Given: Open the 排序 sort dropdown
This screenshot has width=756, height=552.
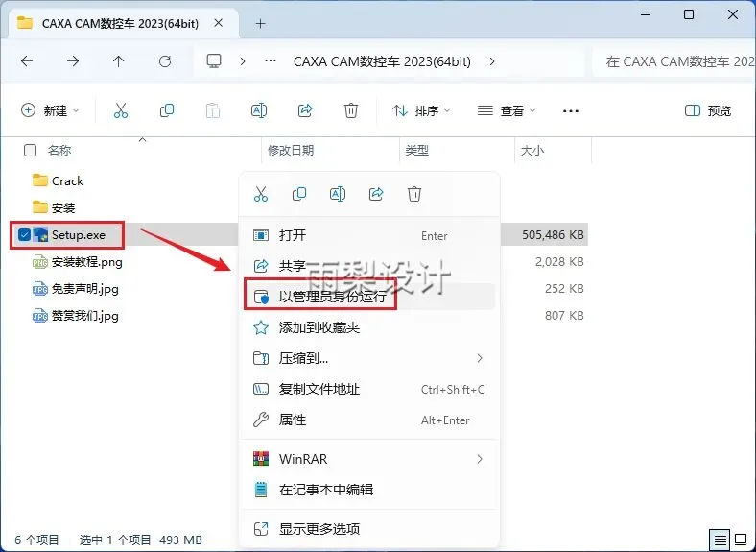Looking at the screenshot, I should pyautogui.click(x=422, y=111).
